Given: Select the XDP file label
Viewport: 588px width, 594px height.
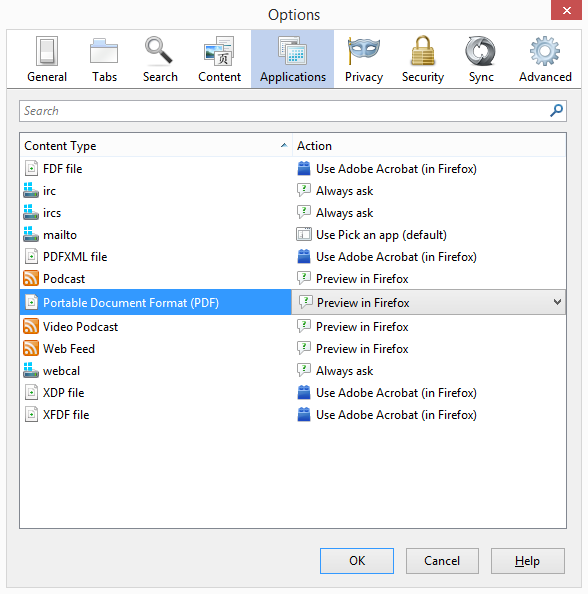Looking at the screenshot, I should point(64,392).
